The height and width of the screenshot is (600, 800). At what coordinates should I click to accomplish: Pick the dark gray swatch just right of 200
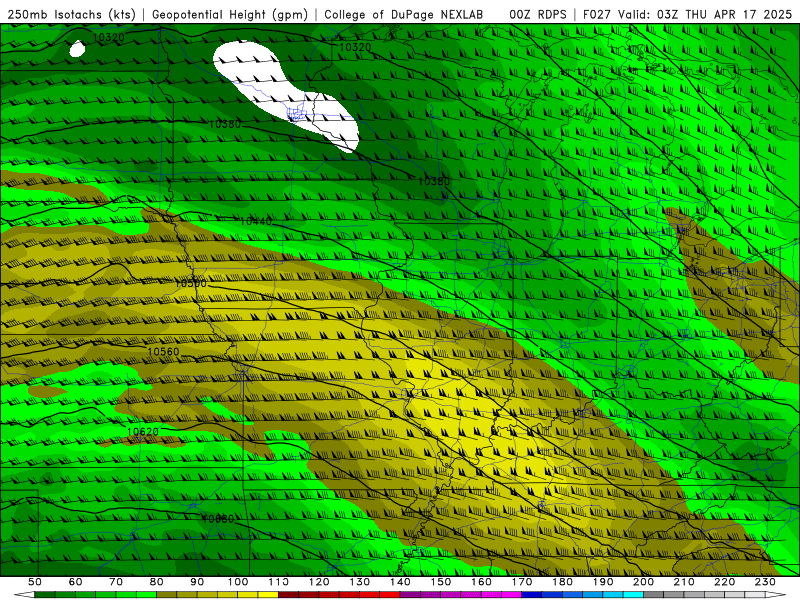pyautogui.click(x=654, y=595)
